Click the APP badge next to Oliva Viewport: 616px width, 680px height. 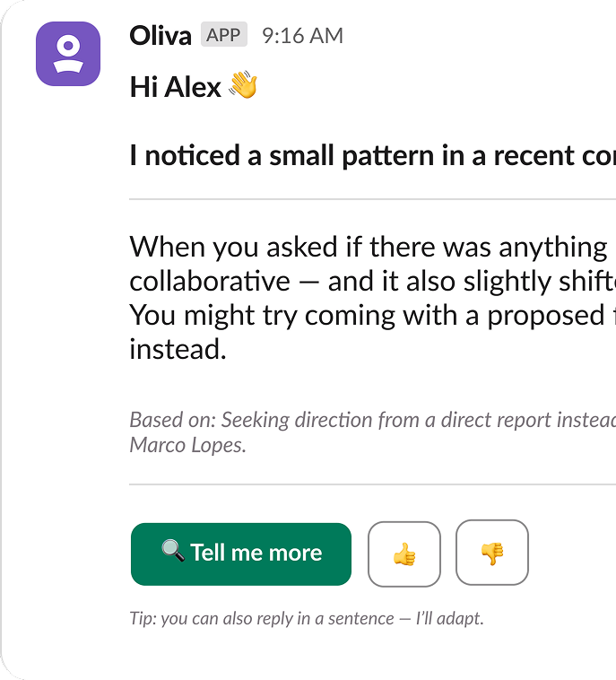pyautogui.click(x=223, y=35)
